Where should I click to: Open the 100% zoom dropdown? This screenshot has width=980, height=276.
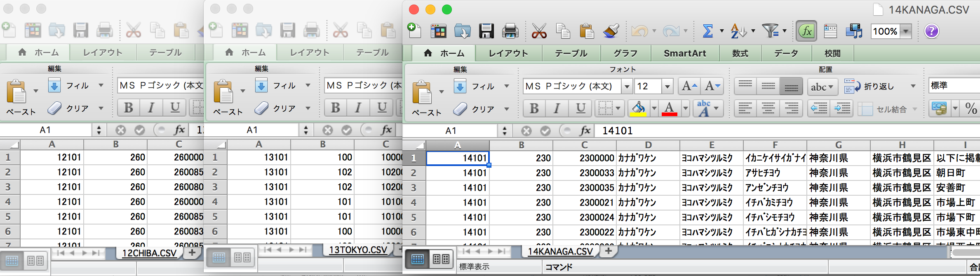(x=906, y=31)
